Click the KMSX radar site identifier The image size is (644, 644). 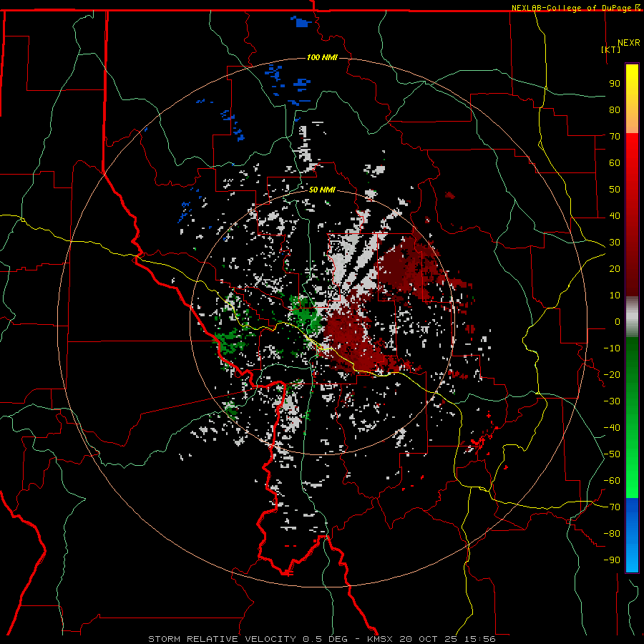(x=383, y=639)
